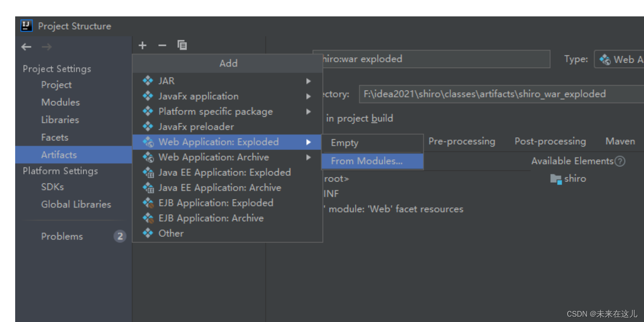Click the Web Application: Archive icon
The width and height of the screenshot is (644, 322).
(148, 157)
